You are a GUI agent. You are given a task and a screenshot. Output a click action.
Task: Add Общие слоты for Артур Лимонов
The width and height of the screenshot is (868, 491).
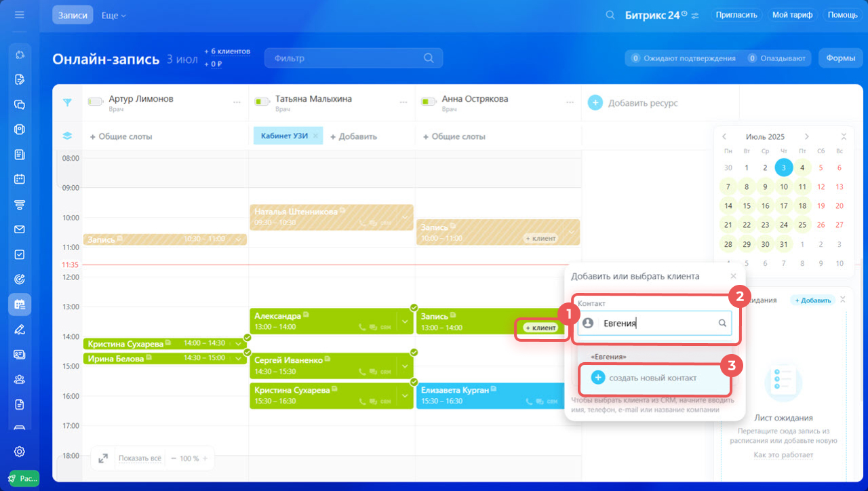[x=121, y=136]
